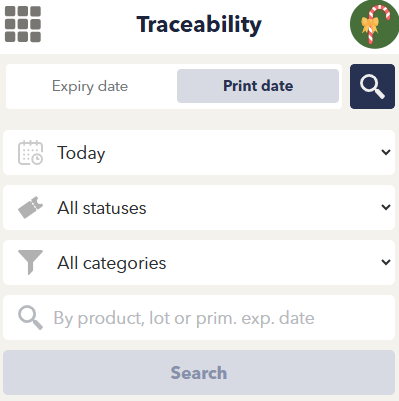Click the Expiry date label text
This screenshot has width=399, height=401.
click(90, 86)
